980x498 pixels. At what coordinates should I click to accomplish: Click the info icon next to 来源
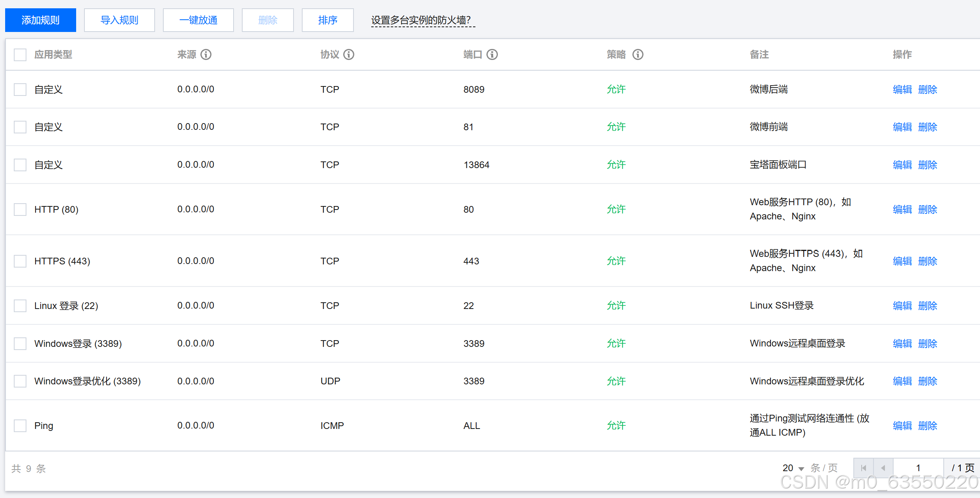206,54
